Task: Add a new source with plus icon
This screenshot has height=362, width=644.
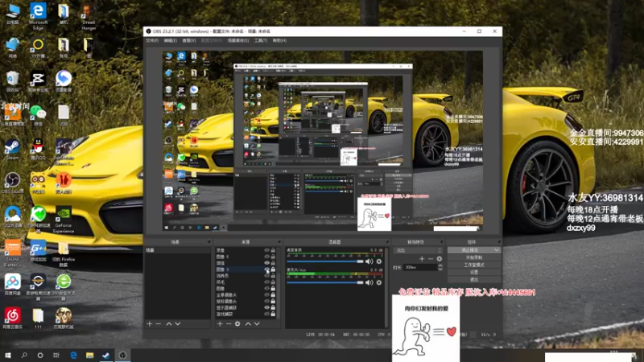Action: pyautogui.click(x=220, y=323)
